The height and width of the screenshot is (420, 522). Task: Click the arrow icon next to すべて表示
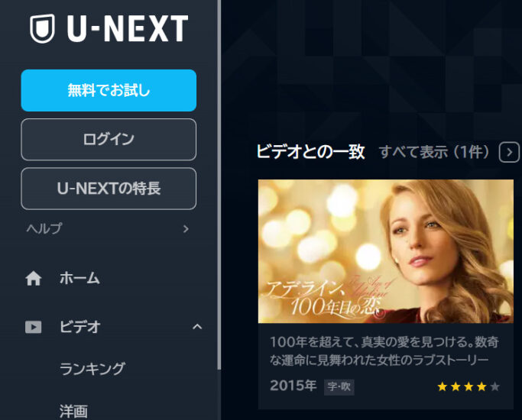pyautogui.click(x=509, y=152)
